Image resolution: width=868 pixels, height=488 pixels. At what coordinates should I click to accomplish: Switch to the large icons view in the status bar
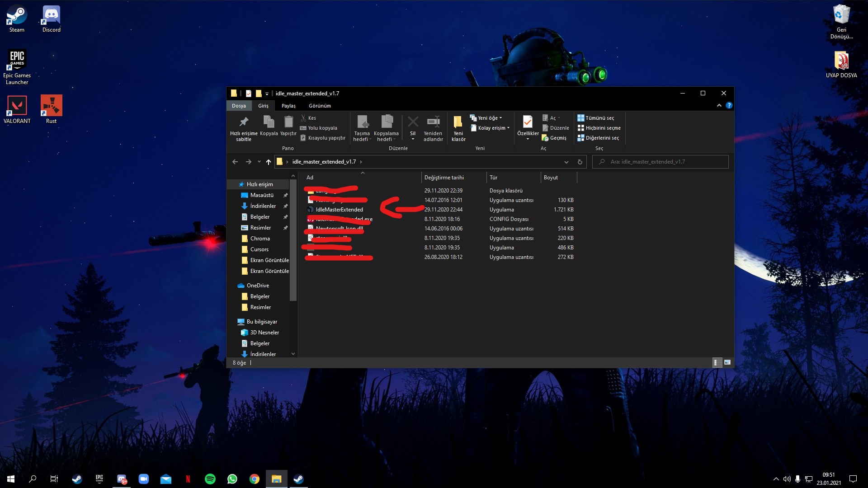pyautogui.click(x=727, y=362)
